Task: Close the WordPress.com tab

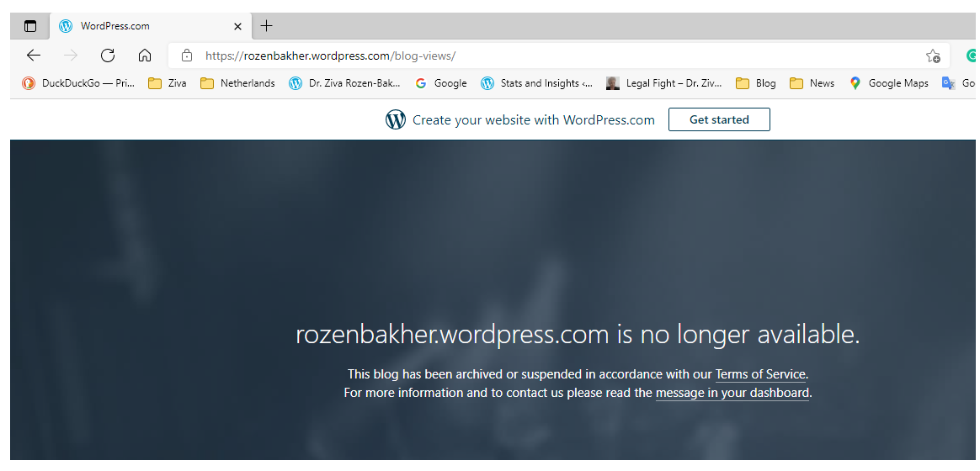Action: (x=237, y=26)
